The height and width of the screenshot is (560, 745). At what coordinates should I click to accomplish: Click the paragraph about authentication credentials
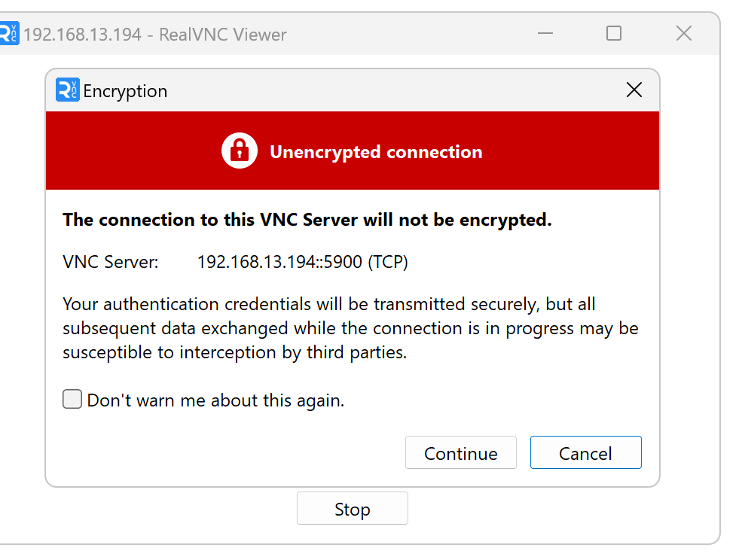(350, 328)
